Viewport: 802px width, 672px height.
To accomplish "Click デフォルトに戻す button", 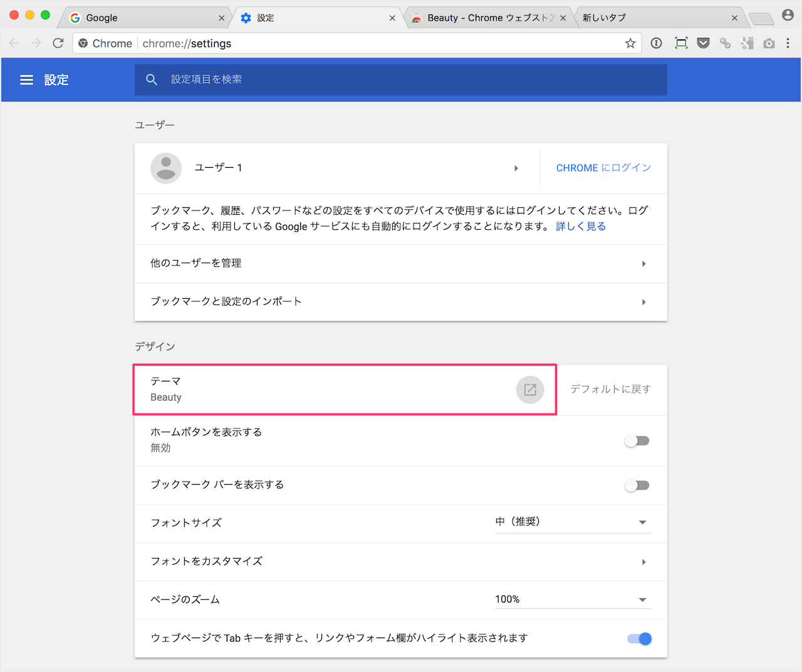I will [x=611, y=389].
